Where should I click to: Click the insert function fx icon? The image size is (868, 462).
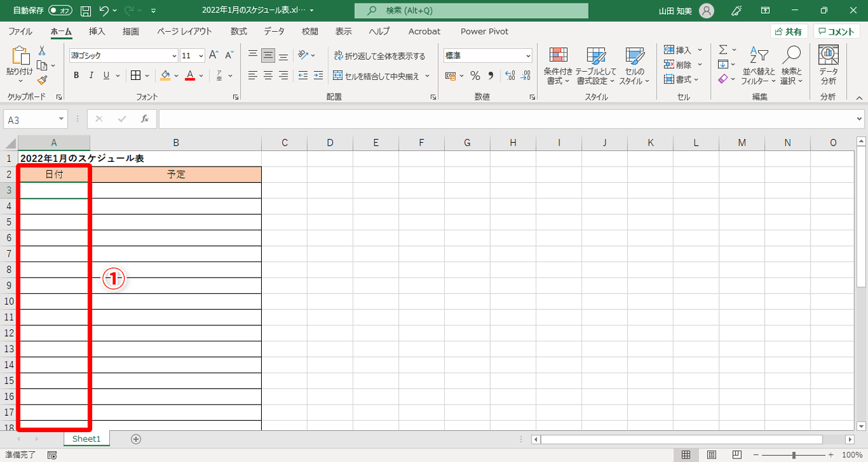(144, 119)
